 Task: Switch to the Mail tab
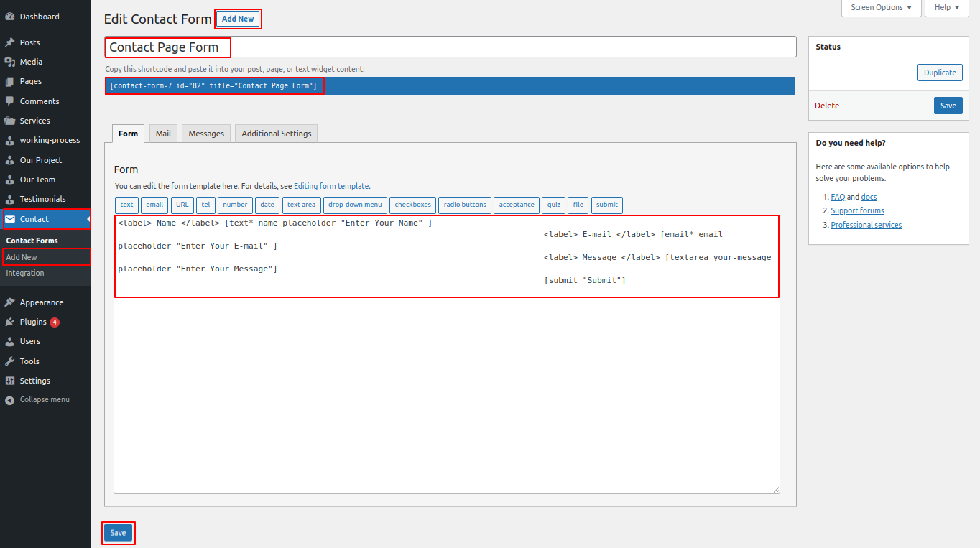tap(164, 134)
